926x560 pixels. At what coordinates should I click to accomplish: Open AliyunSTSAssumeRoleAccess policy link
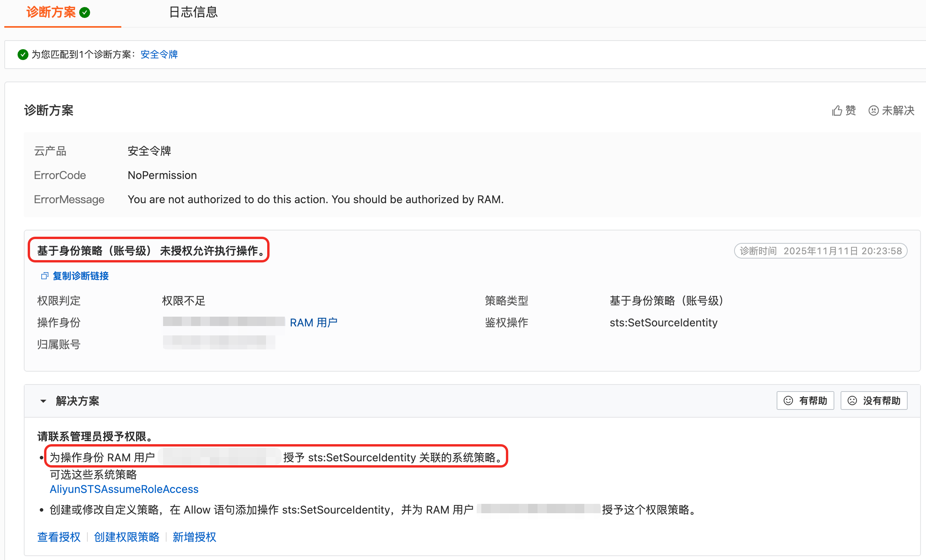pos(124,489)
